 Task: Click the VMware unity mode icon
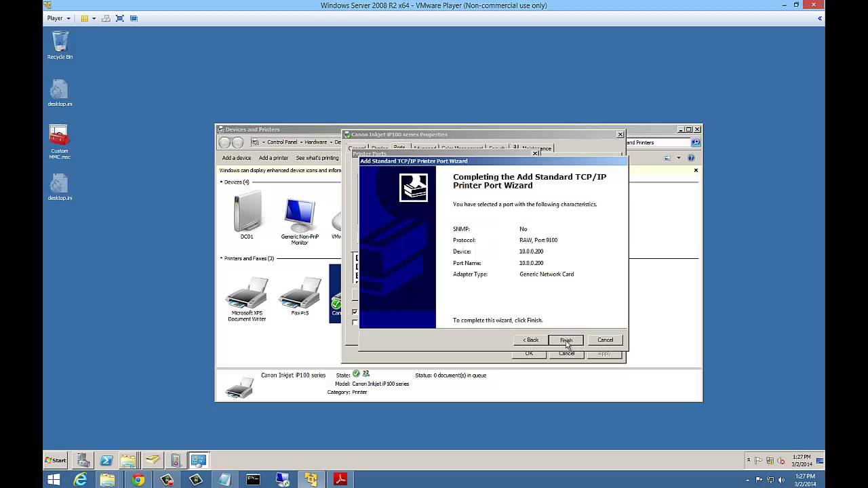(x=134, y=18)
